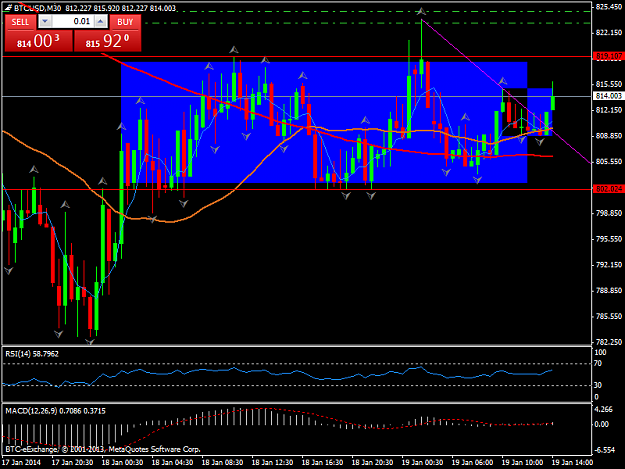Click the RSI 30 level label

click(598, 385)
